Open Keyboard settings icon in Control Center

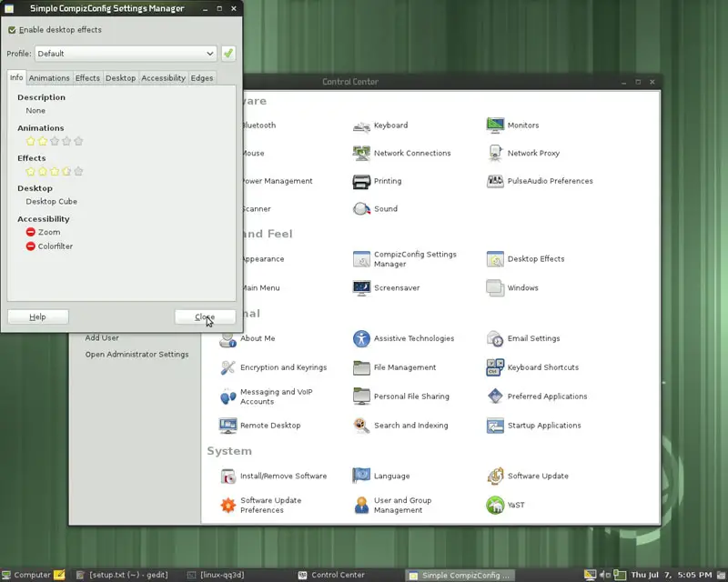(361, 125)
